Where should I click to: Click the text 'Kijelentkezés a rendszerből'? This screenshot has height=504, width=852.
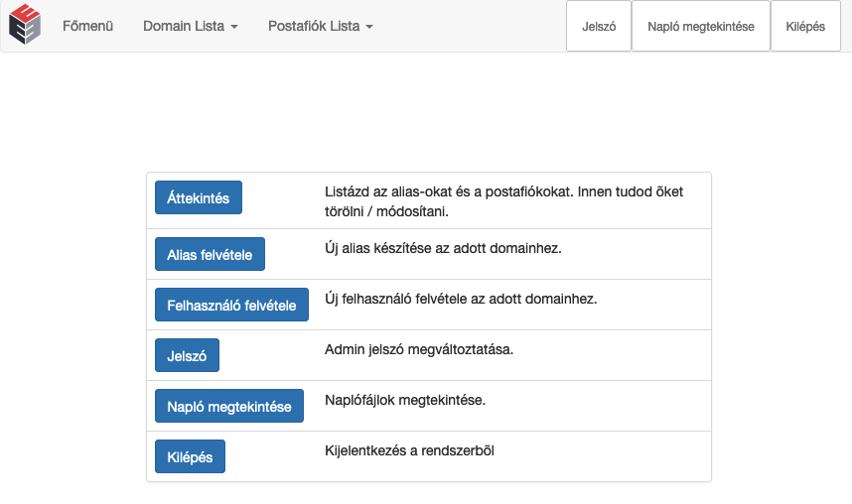pos(409,450)
